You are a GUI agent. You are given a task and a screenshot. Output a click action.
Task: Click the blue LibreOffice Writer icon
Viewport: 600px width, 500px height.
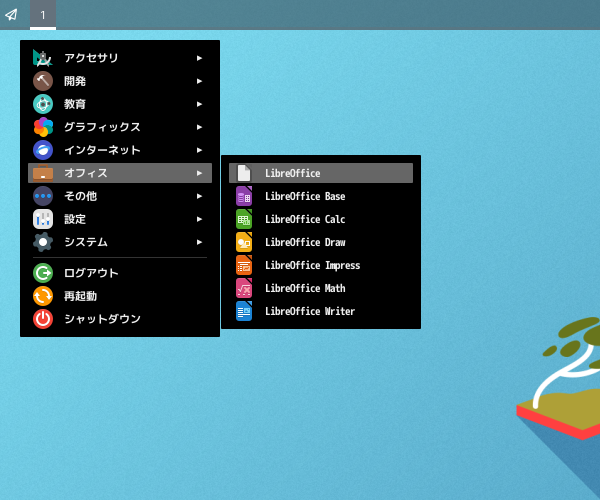(244, 311)
